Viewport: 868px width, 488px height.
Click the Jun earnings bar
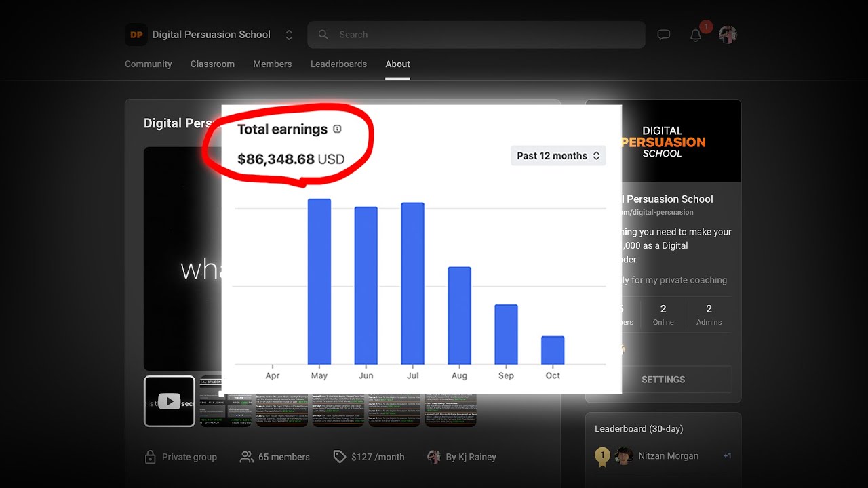366,285
